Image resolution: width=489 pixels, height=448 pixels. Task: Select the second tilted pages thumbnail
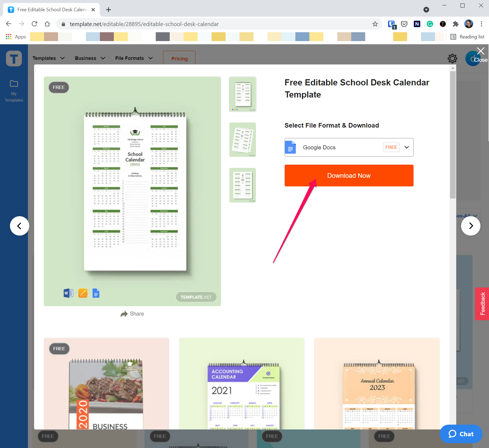coord(243,140)
